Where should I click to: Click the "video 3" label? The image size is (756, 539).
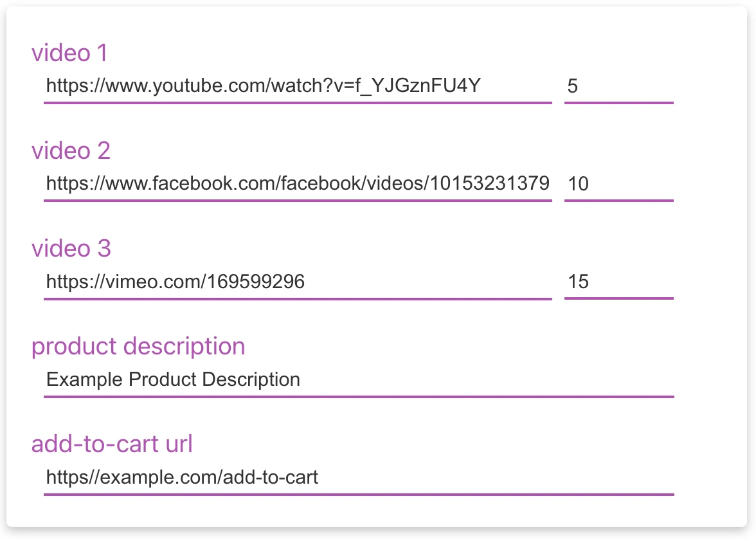71,248
